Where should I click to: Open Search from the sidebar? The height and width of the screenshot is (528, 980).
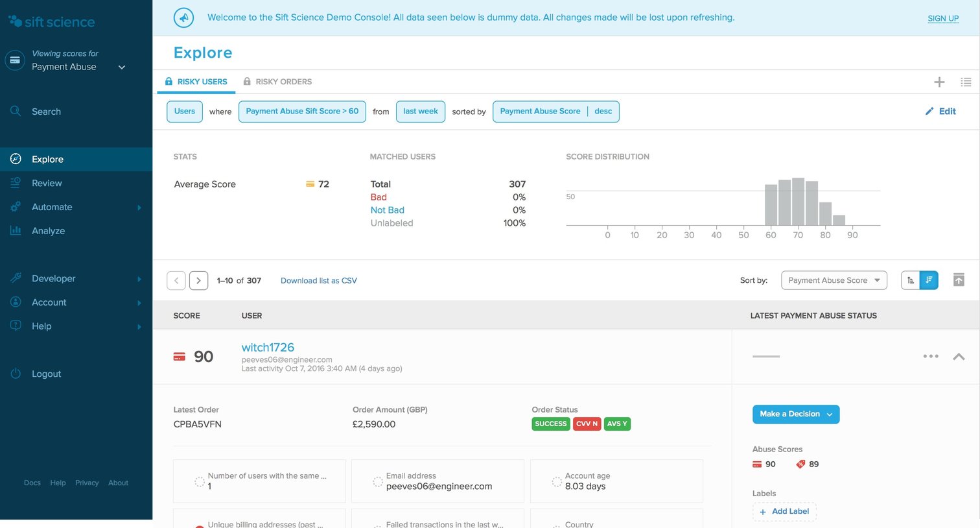[46, 112]
